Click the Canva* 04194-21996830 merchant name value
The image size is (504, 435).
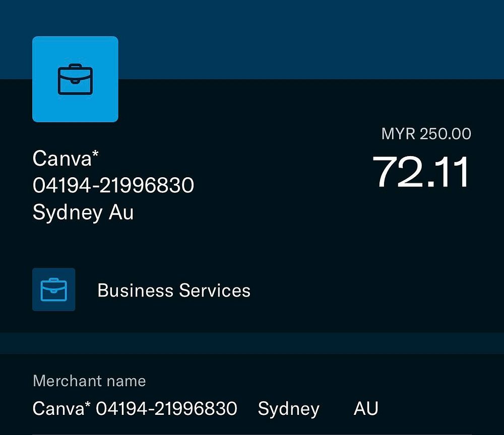pyautogui.click(x=135, y=408)
